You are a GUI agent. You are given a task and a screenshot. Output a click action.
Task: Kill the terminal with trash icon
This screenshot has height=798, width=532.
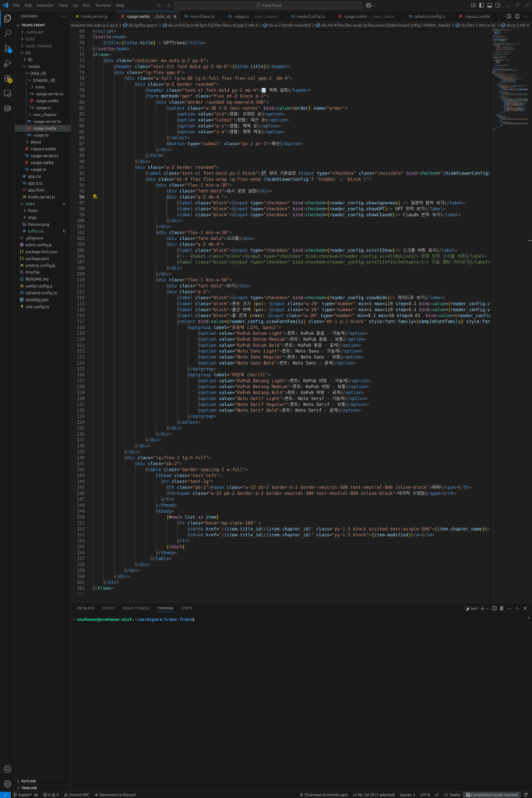pyautogui.click(x=502, y=608)
